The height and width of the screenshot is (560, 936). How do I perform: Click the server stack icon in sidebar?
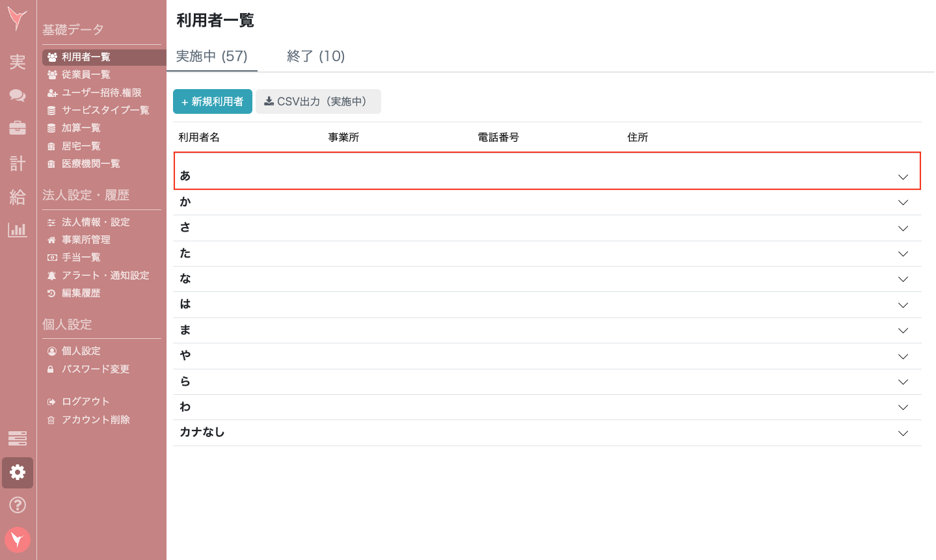(18, 438)
